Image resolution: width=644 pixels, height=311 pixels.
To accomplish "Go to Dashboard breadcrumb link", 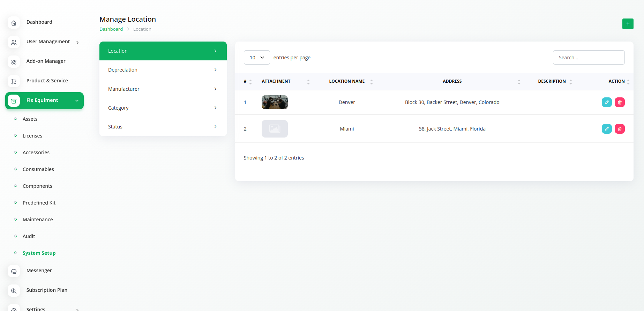I will [x=111, y=29].
